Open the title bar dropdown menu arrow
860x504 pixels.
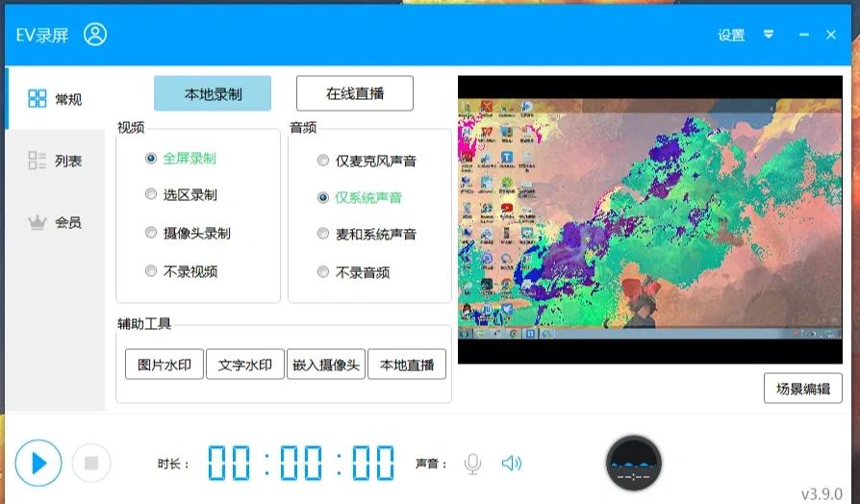pos(769,35)
